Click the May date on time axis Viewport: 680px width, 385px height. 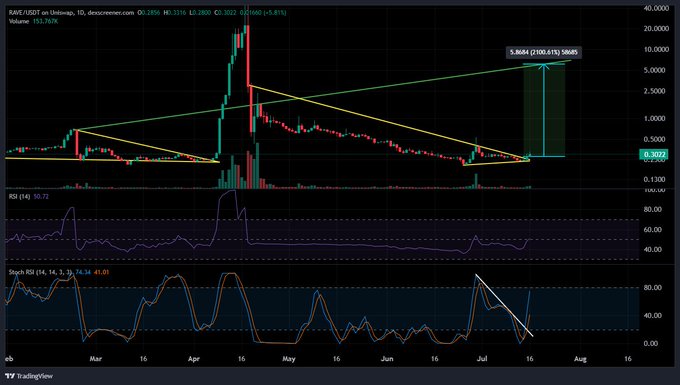(x=289, y=359)
